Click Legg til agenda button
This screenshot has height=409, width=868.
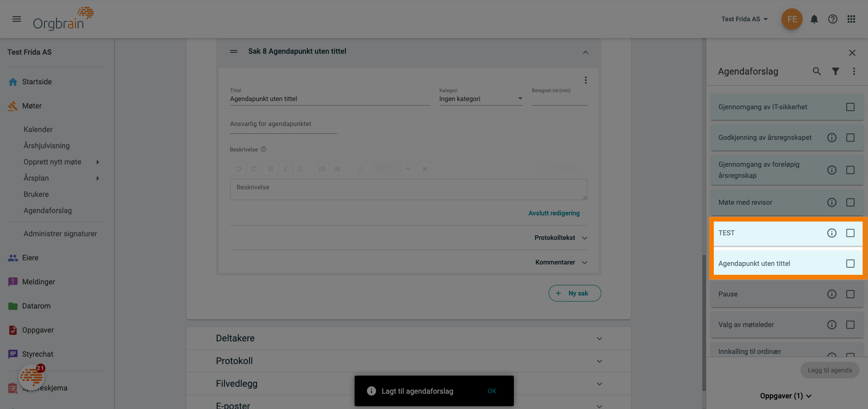[830, 370]
